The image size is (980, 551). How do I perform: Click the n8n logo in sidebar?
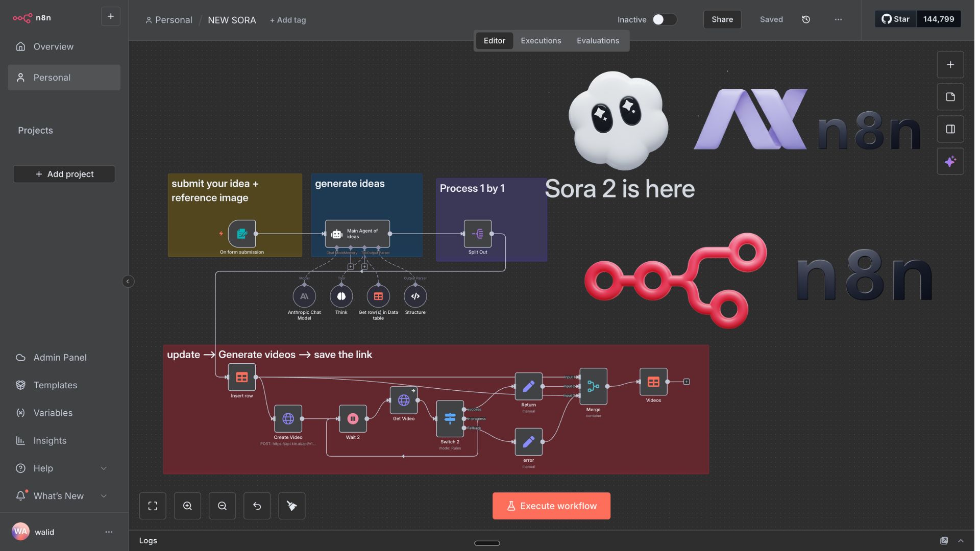[32, 18]
